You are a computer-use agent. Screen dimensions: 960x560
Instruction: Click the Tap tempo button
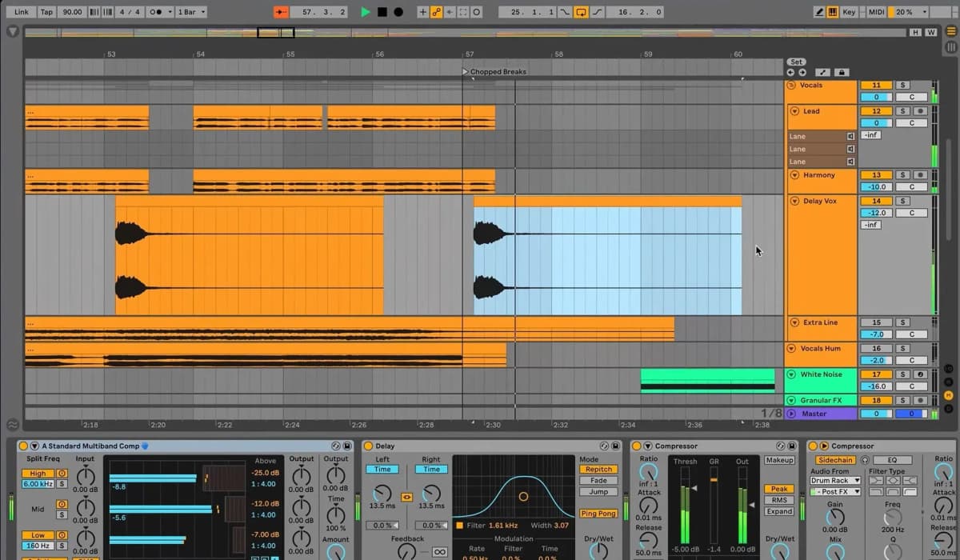pos(46,12)
